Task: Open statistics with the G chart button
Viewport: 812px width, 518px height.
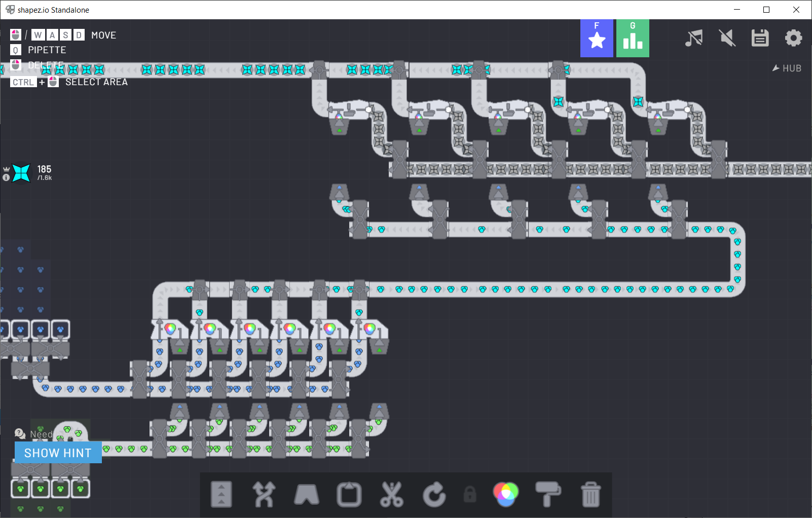Action: click(633, 38)
